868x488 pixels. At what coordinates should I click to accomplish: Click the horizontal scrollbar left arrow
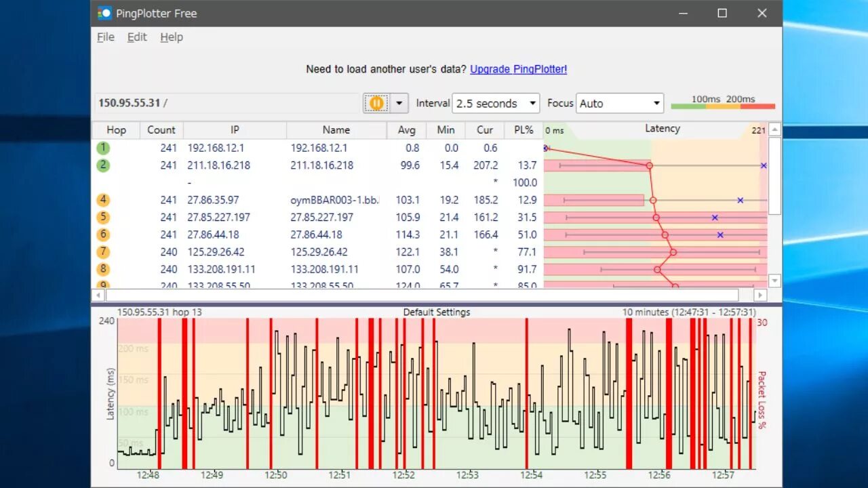click(x=99, y=296)
